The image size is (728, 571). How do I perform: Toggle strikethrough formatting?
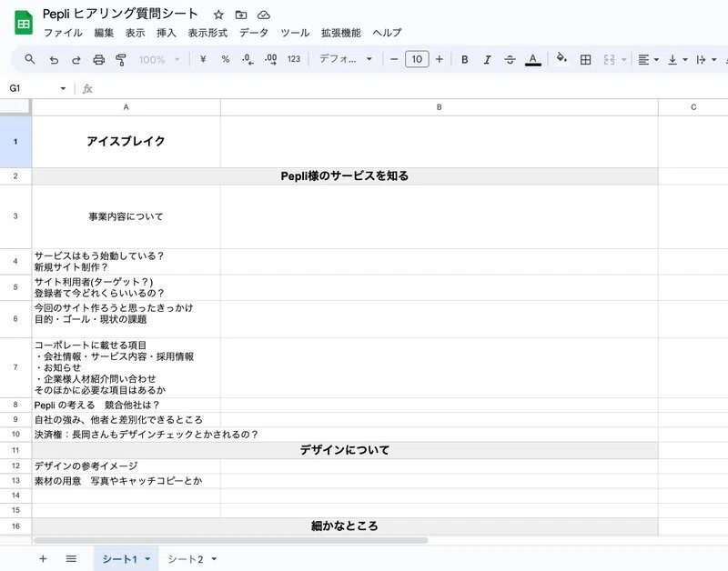coord(510,59)
